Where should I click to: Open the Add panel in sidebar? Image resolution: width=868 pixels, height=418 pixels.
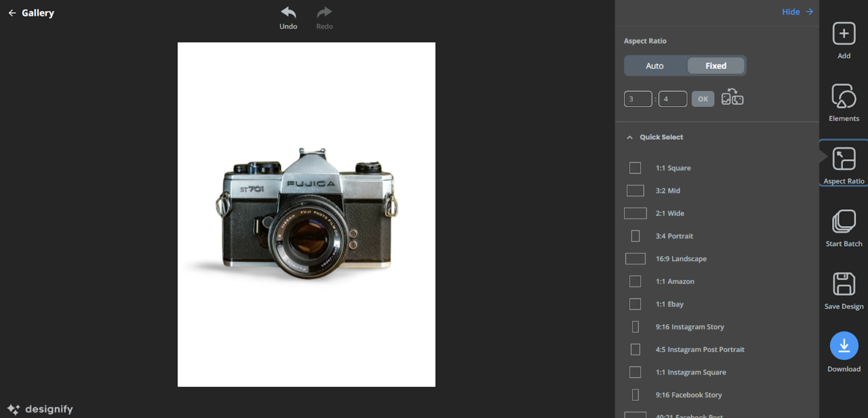pos(844,40)
